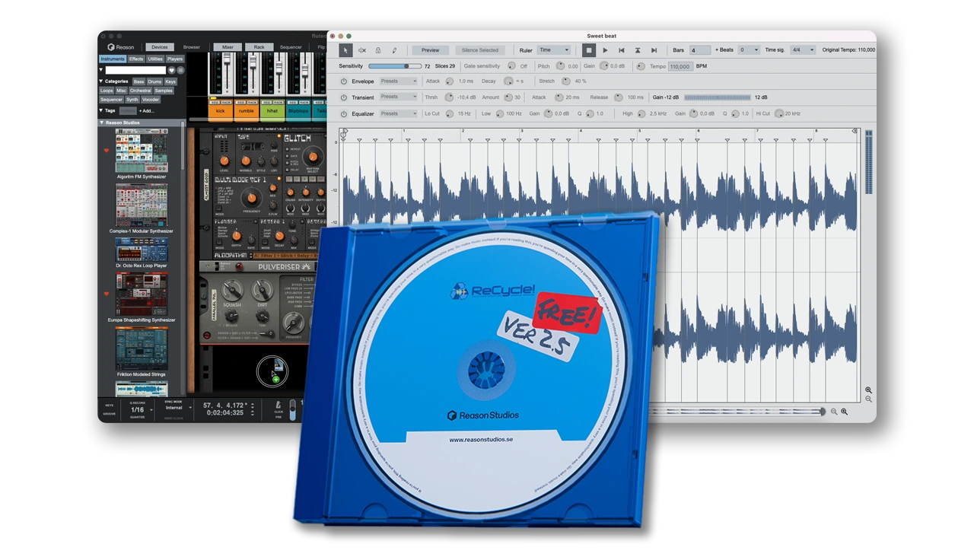This screenshot has width=974, height=560.
Task: Collapse the Categories section
Action: [102, 81]
